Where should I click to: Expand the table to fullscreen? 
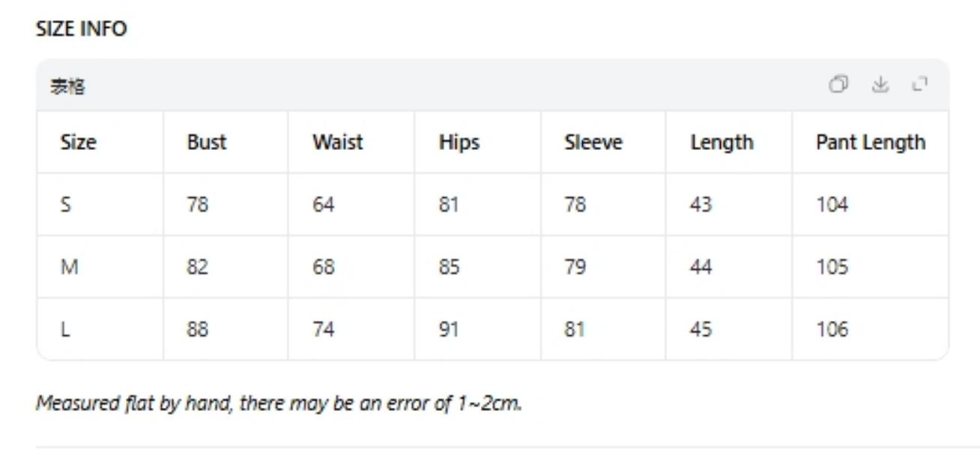(x=920, y=85)
